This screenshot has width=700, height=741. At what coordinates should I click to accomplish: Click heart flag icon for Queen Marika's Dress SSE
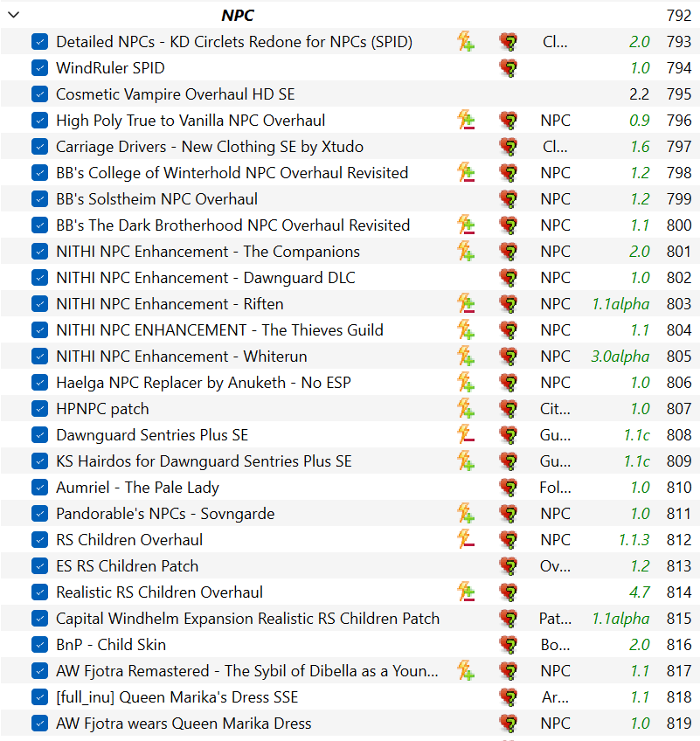click(x=509, y=697)
